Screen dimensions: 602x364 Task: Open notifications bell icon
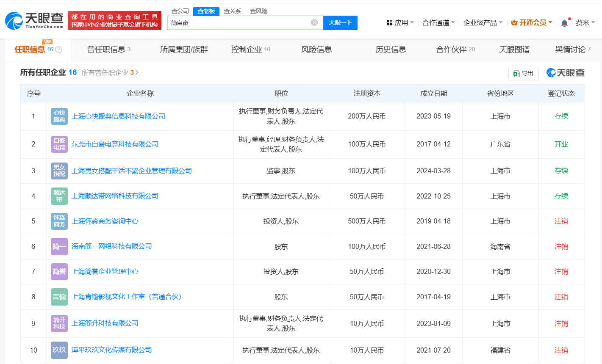564,23
